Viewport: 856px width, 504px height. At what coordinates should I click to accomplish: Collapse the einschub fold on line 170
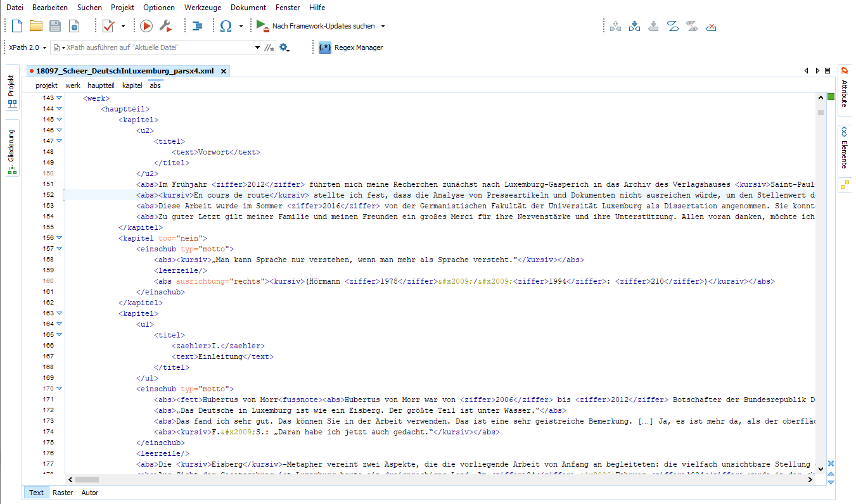pyautogui.click(x=60, y=389)
